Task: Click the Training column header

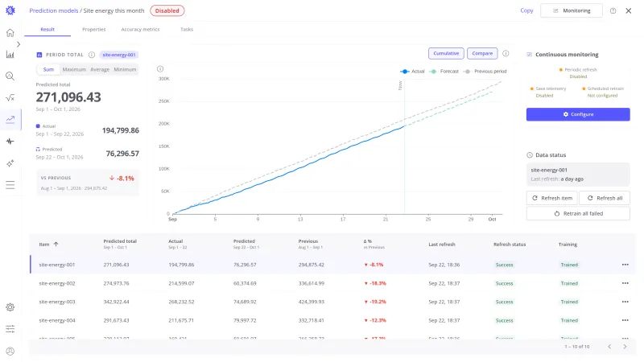Action: click(x=568, y=245)
